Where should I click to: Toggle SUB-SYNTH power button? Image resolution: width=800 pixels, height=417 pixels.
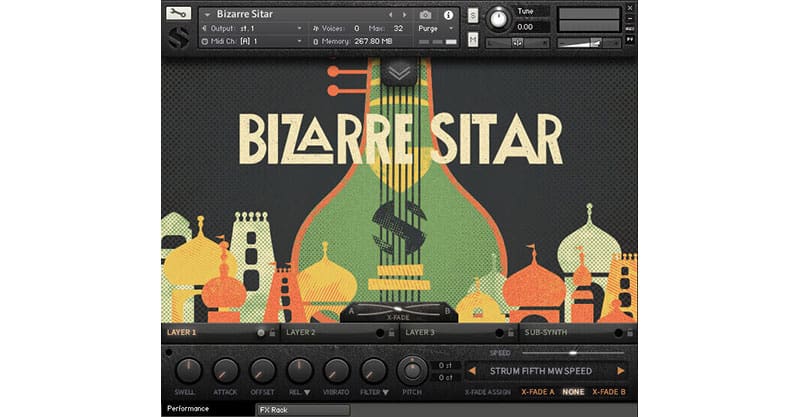point(619,333)
